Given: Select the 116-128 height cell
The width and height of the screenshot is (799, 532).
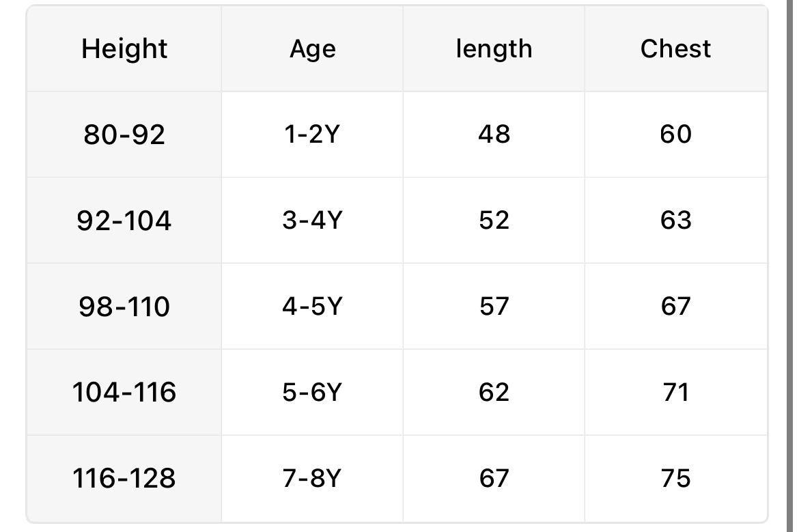Looking at the screenshot, I should tap(124, 478).
